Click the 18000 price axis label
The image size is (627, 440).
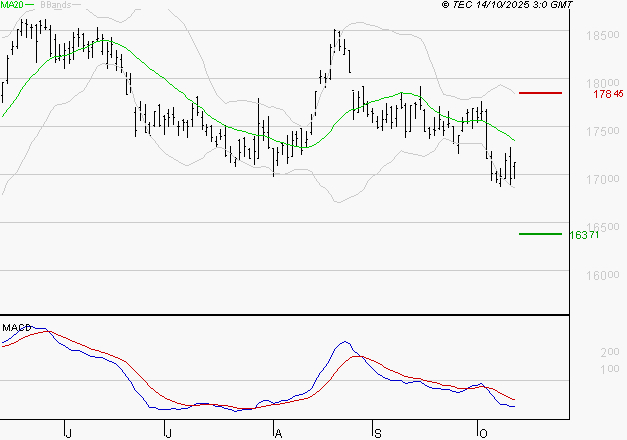coord(597,83)
